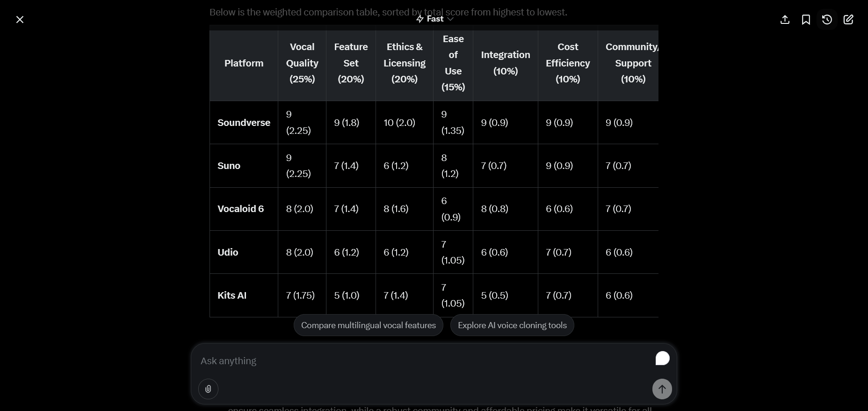
Task: Click the Soundverse row label
Action: [244, 123]
